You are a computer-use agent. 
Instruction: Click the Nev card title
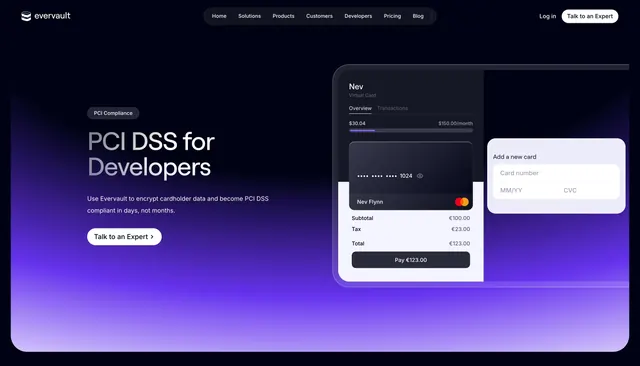[x=356, y=87]
